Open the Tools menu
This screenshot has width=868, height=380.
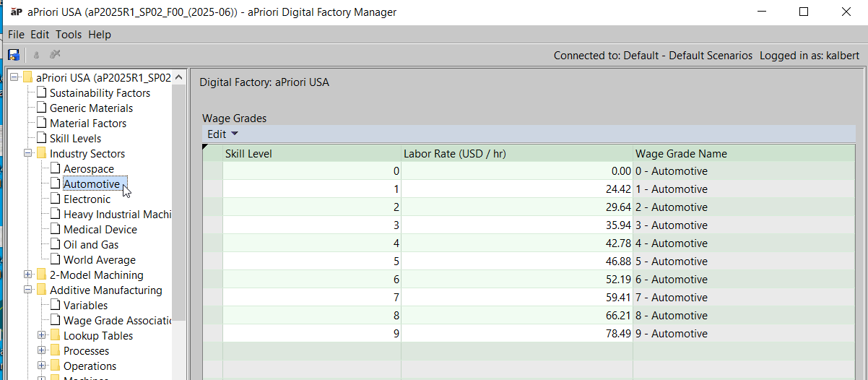[x=69, y=34]
